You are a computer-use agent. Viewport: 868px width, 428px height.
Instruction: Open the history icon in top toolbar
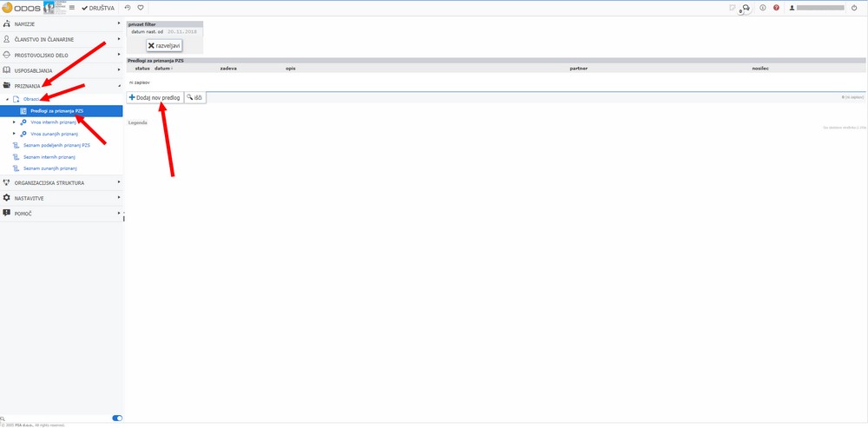pyautogui.click(x=128, y=8)
